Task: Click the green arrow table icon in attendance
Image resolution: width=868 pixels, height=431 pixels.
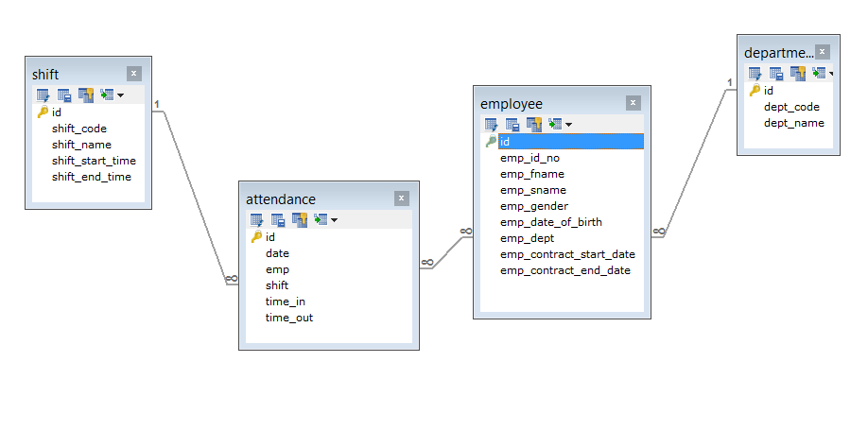Action: coord(320,219)
